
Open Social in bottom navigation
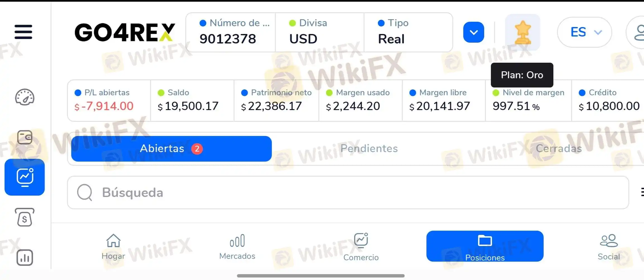pos(609,247)
